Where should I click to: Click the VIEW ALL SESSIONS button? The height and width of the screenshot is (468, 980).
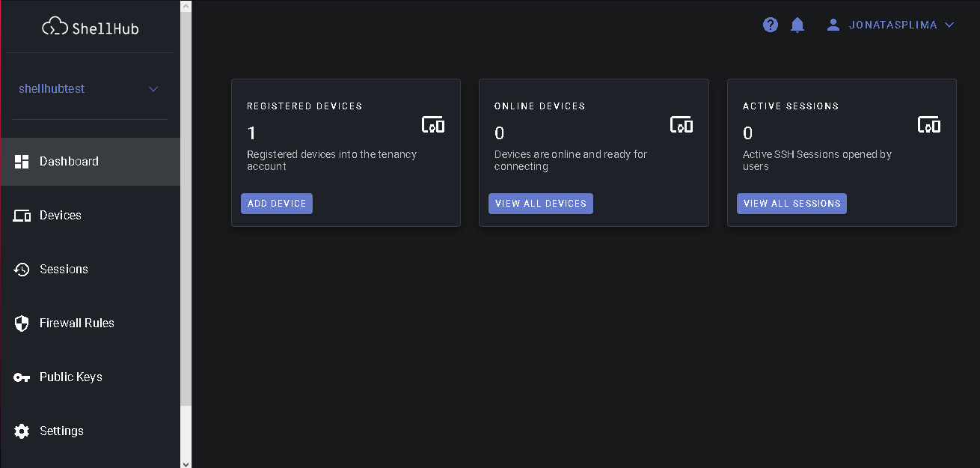(791, 204)
